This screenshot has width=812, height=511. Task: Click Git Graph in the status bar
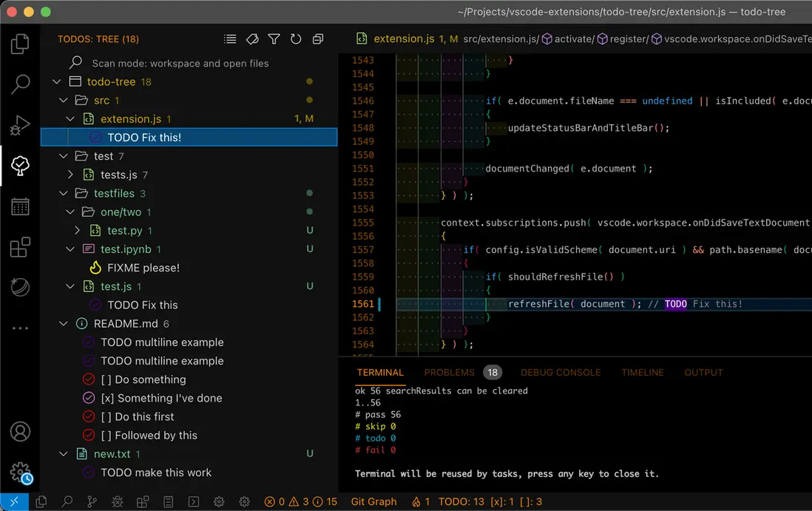click(373, 501)
